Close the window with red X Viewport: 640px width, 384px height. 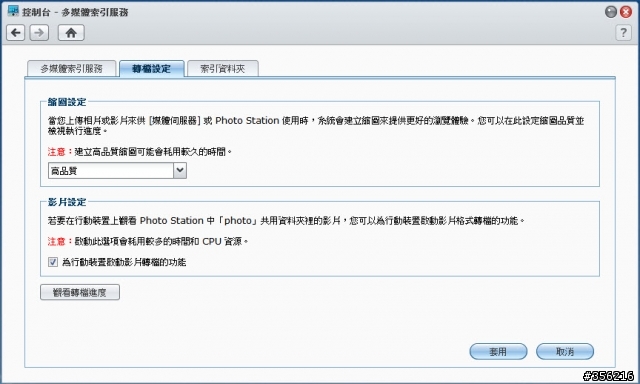(626, 12)
